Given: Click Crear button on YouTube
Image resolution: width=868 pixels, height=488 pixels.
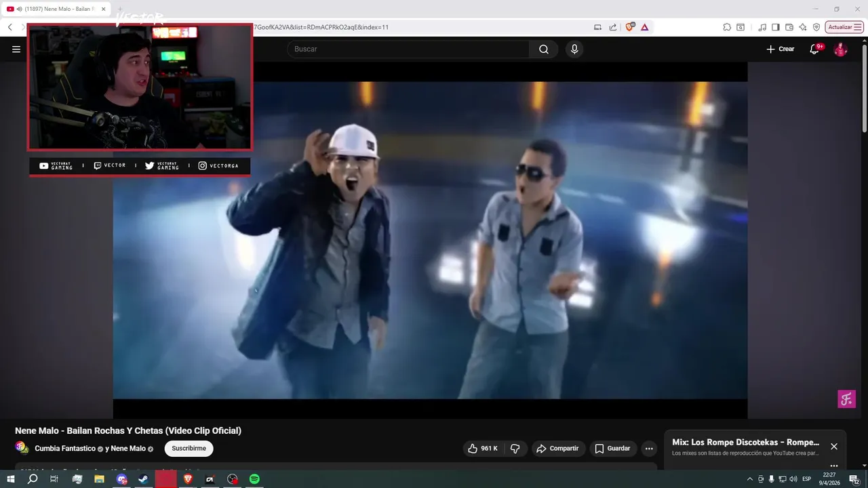Looking at the screenshot, I should click(781, 49).
